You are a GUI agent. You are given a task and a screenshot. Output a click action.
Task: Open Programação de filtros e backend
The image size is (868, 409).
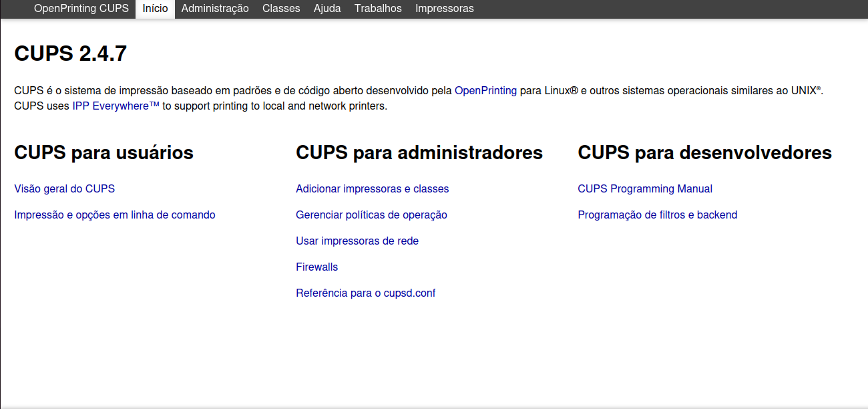coord(658,215)
